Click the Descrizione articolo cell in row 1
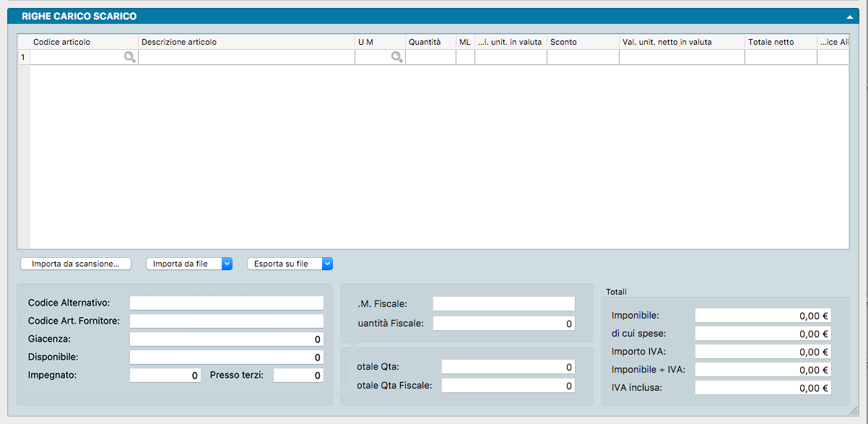Viewport: 868px width, 424px height. 246,58
